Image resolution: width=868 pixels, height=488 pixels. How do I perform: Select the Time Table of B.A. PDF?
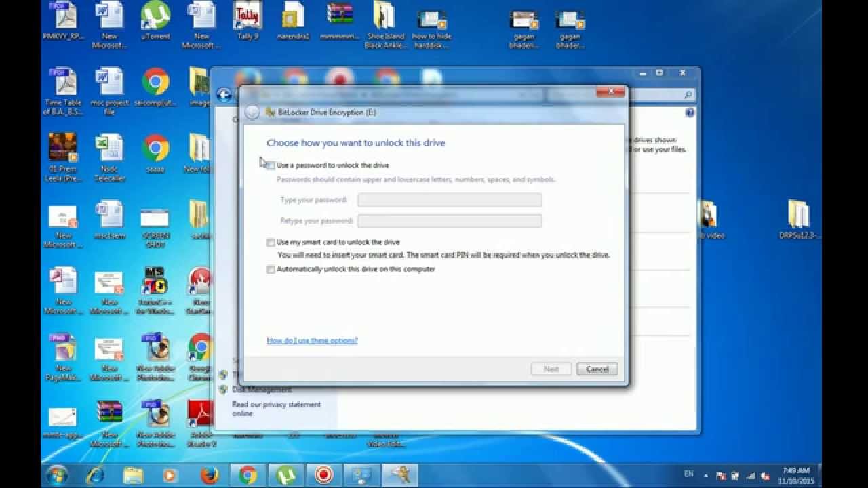tap(63, 91)
